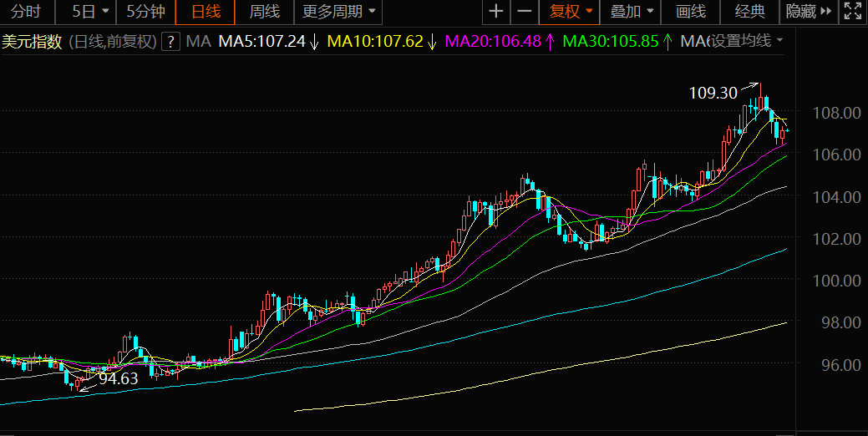Zoom out with the minus icon

[x=525, y=12]
